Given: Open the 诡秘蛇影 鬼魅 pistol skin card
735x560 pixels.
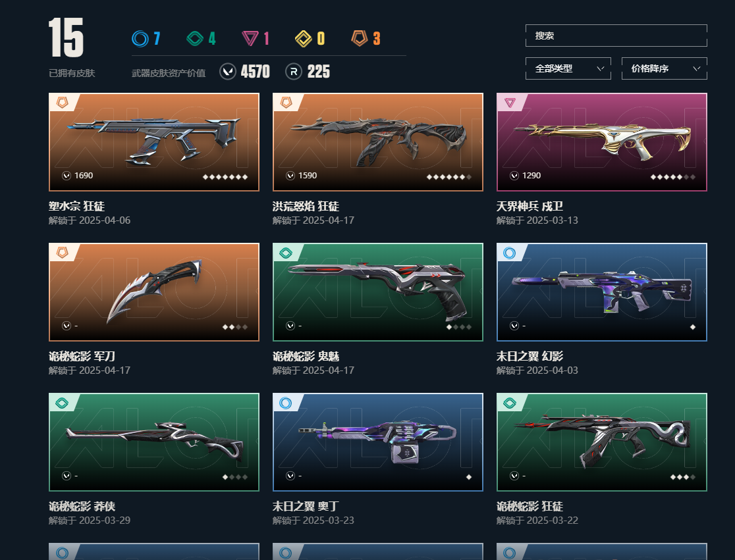Looking at the screenshot, I should point(378,292).
